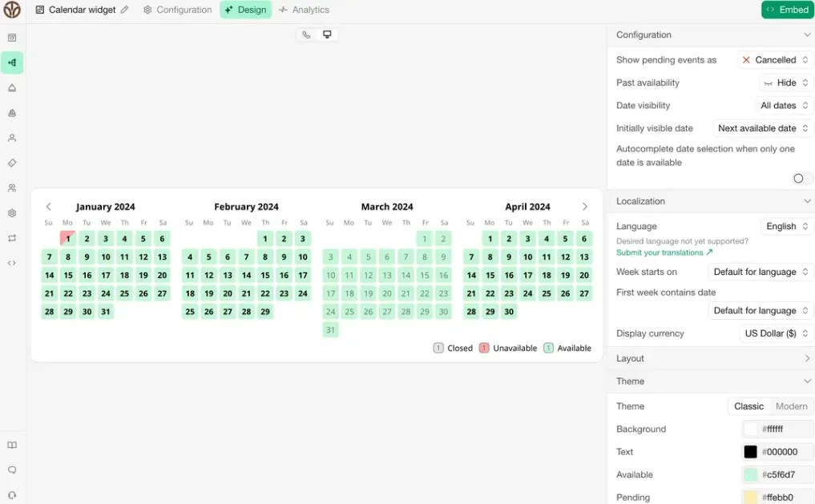This screenshot has height=504, width=815.
Task: Click Background color swatch
Action: point(750,429)
